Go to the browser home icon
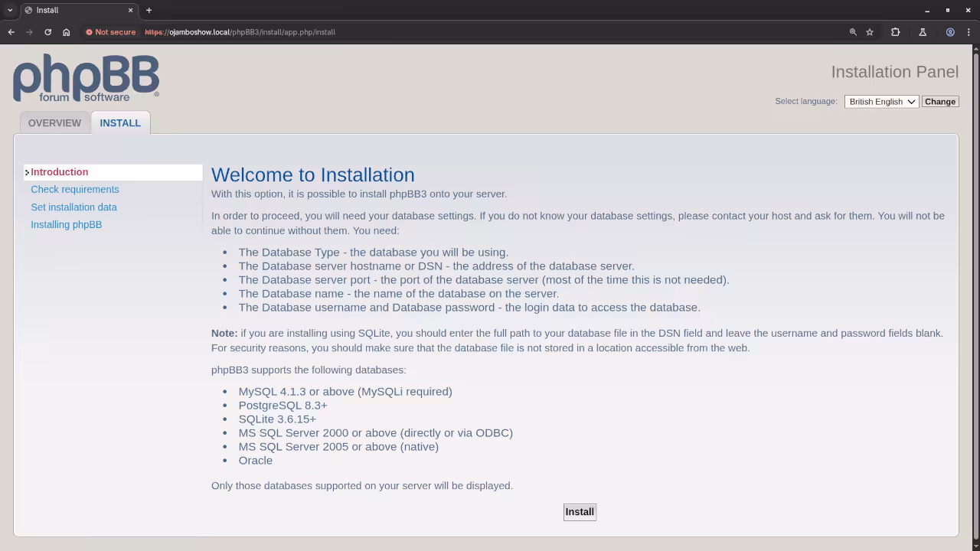 [66, 32]
